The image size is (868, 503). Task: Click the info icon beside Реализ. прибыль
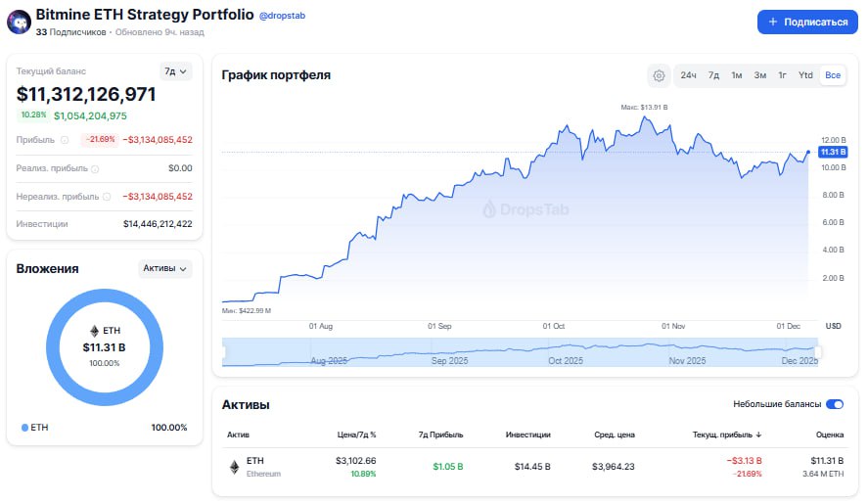(95, 168)
